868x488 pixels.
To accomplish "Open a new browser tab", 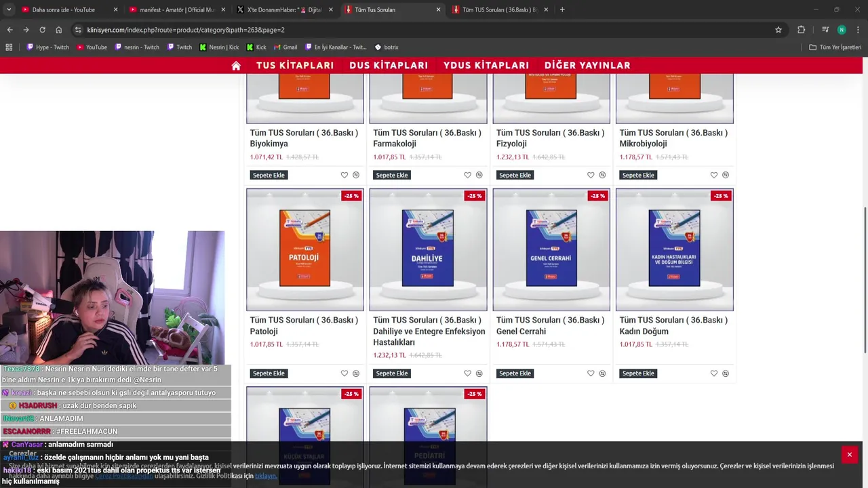I will pos(562,9).
